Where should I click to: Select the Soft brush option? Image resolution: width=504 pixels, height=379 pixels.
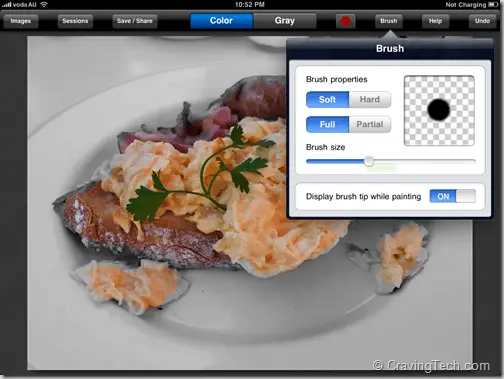point(327,99)
